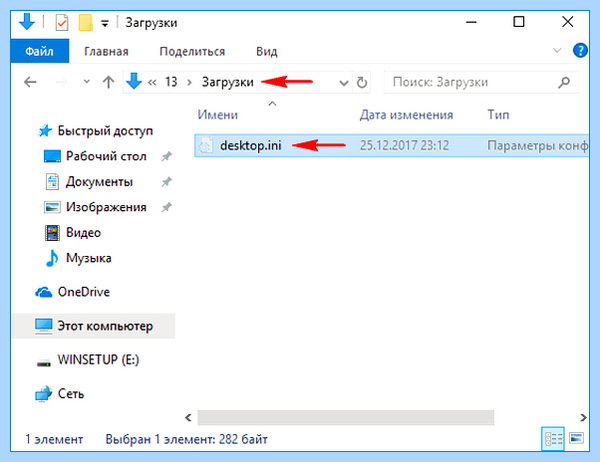Image resolution: width=600 pixels, height=462 pixels.
Task: Sort by the Тип column header
Action: pos(498,114)
